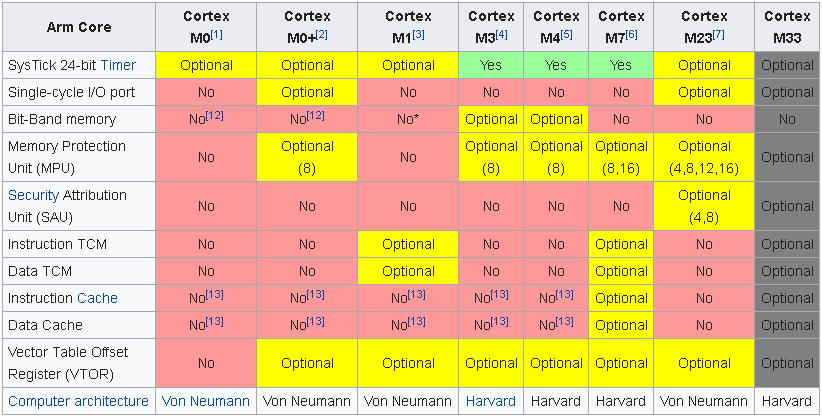This screenshot has height=416, width=822.
Task: Open footnote [12] in Cortex M0+ Bit-Band cell
Action: [316, 115]
